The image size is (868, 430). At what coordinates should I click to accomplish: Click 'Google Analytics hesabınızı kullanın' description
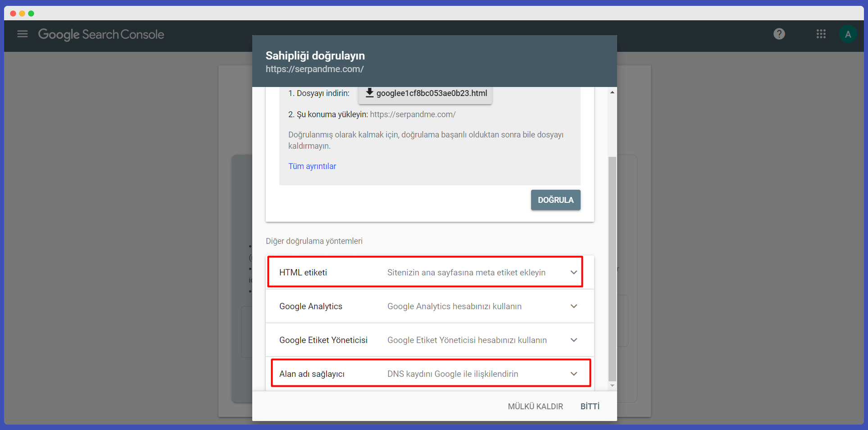[454, 306]
